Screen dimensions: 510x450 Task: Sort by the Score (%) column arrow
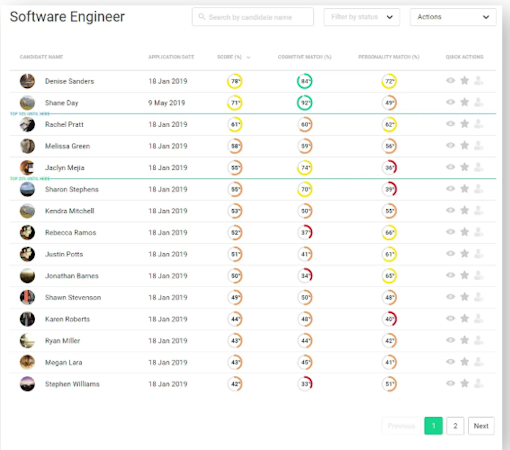click(248, 57)
